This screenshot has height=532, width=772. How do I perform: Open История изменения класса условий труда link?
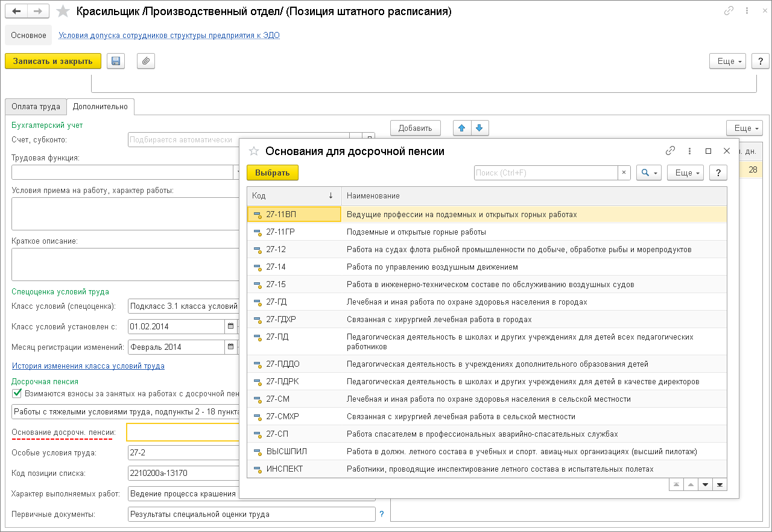point(88,366)
